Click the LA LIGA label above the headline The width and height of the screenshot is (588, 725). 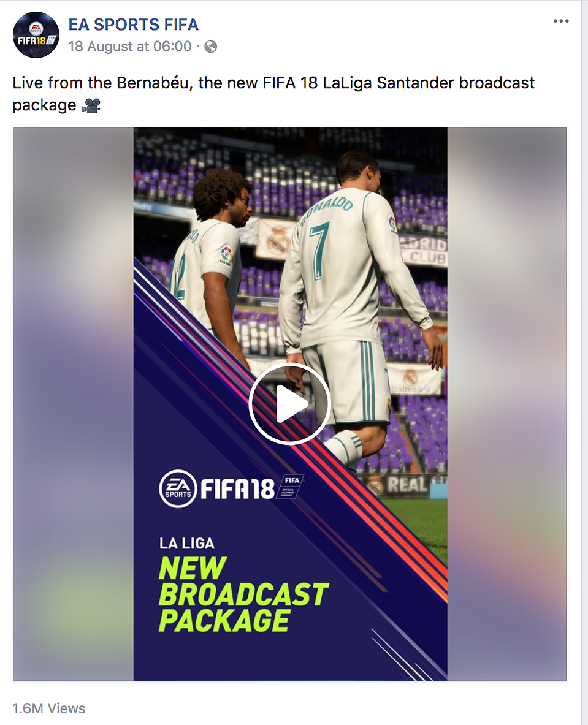pyautogui.click(x=187, y=543)
